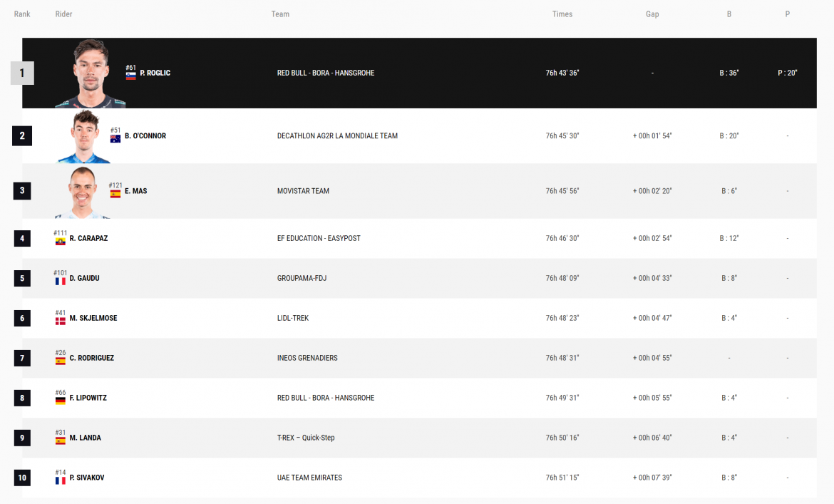Click rank badge 2 for O'Connor
Screen dimensions: 834x504
(x=22, y=135)
